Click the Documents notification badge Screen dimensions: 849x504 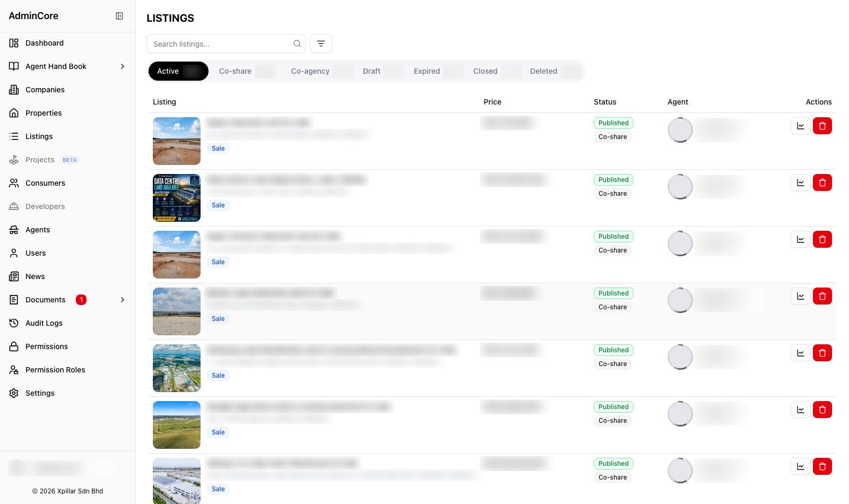point(81,300)
